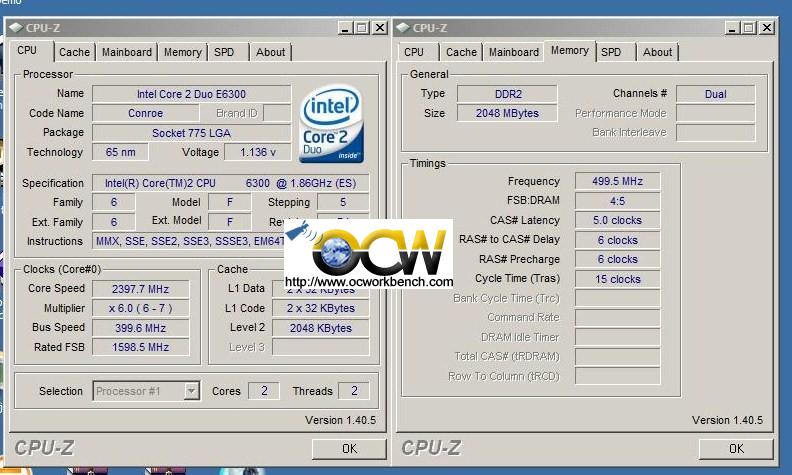Maximize the right CPU-Z window
The image size is (792, 475).
(x=749, y=28)
